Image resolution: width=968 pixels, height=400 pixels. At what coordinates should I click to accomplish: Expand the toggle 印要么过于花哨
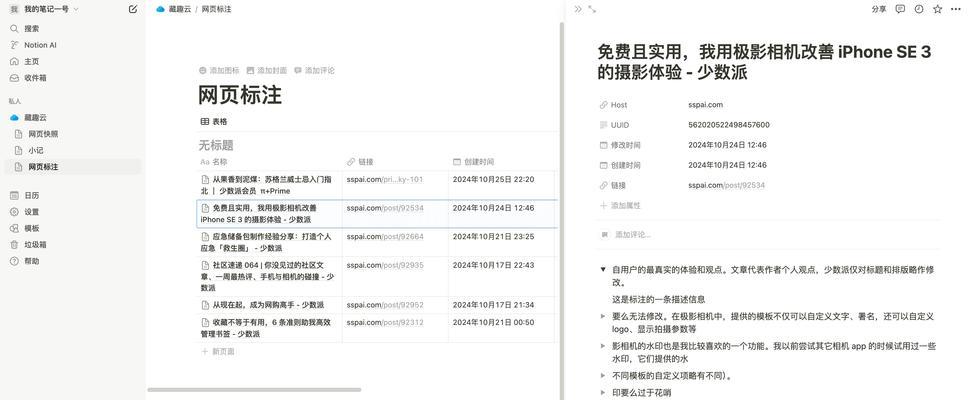(x=603, y=393)
